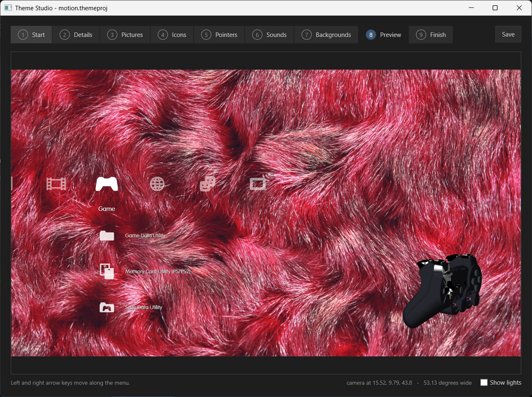Image resolution: width=532 pixels, height=397 pixels.
Task: Select the TV icon in menu row
Action: pos(258,183)
